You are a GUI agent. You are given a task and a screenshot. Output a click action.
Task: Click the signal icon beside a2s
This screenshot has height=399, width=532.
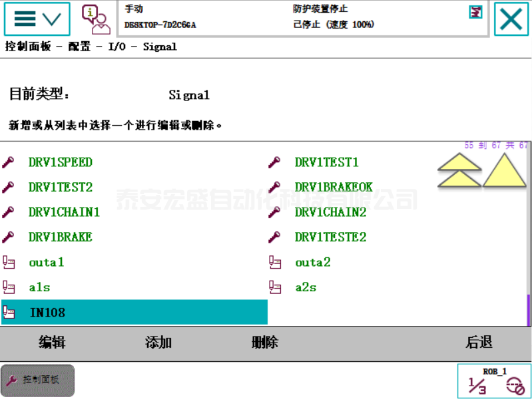[x=275, y=287]
